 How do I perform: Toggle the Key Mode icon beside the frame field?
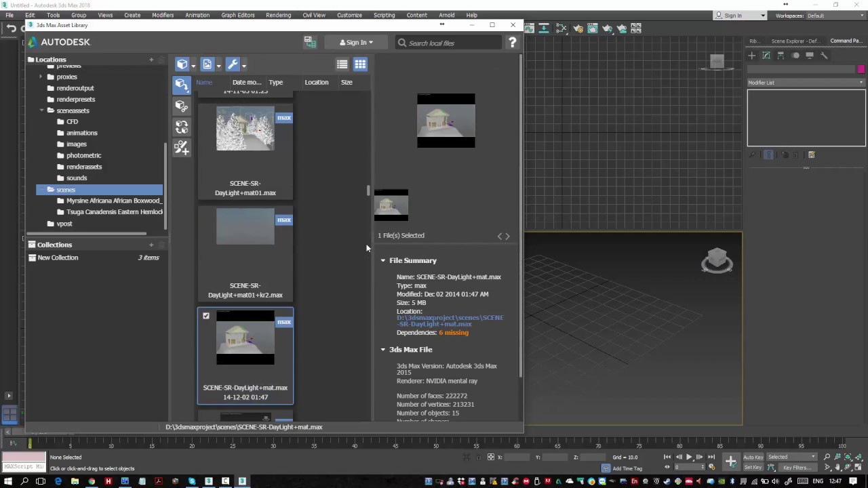(667, 467)
